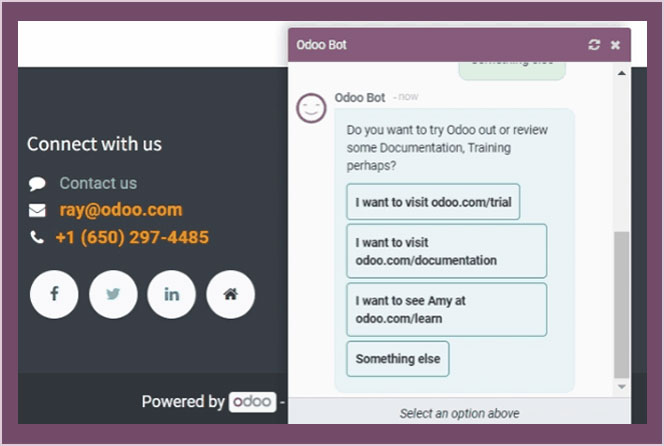Click the ray@odoo.com email link

point(120,210)
